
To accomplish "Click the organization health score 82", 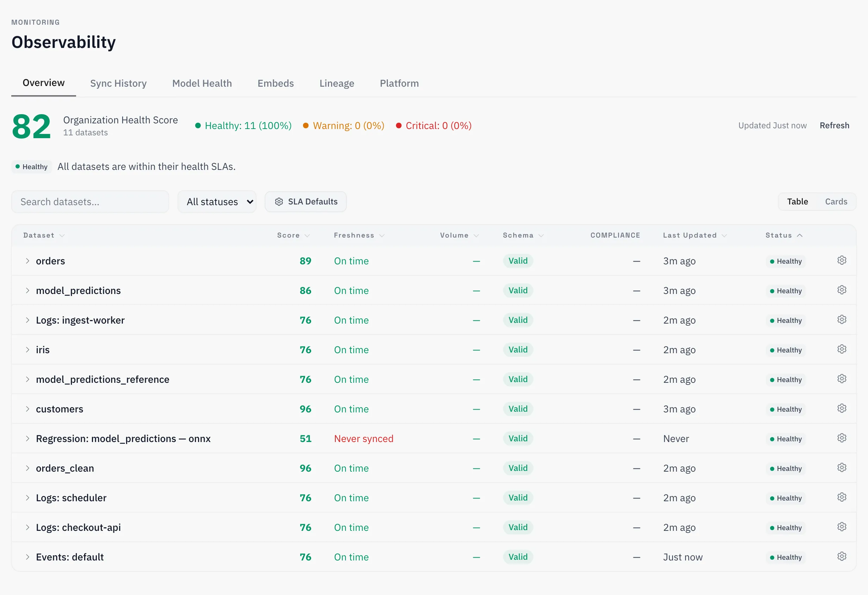I will tap(31, 127).
